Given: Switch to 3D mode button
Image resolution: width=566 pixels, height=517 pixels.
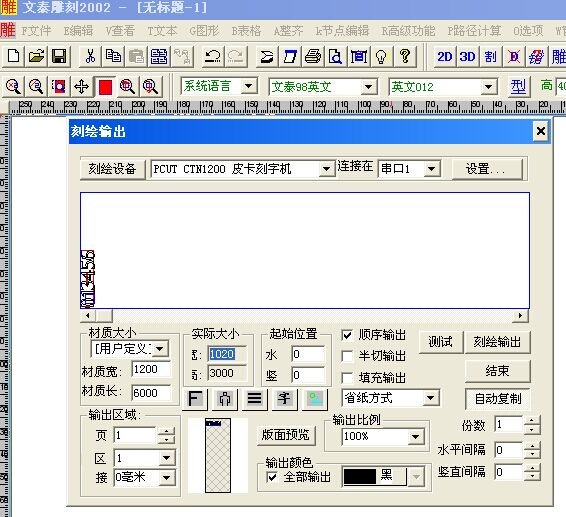Looking at the screenshot, I should point(467,56).
